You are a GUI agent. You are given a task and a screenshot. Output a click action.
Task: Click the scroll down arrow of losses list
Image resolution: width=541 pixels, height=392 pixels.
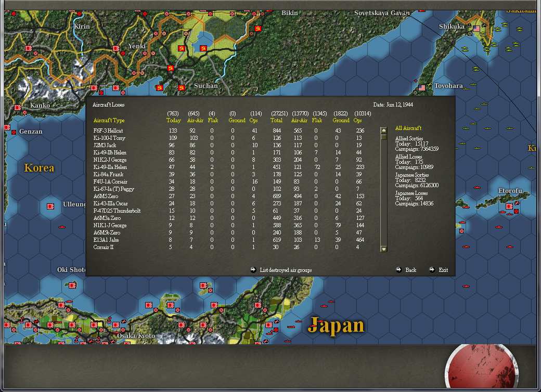384,249
